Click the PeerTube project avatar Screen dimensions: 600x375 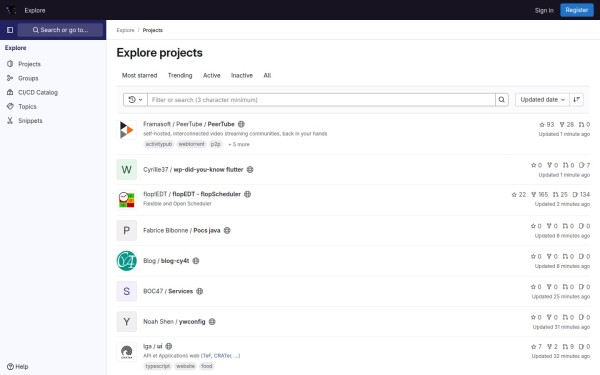point(127,130)
